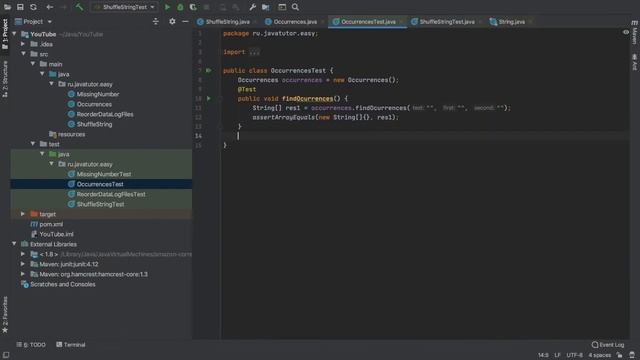Viewport: 640px width, 360px height.
Task: Select MissingNumber class in tree
Action: point(98,94)
